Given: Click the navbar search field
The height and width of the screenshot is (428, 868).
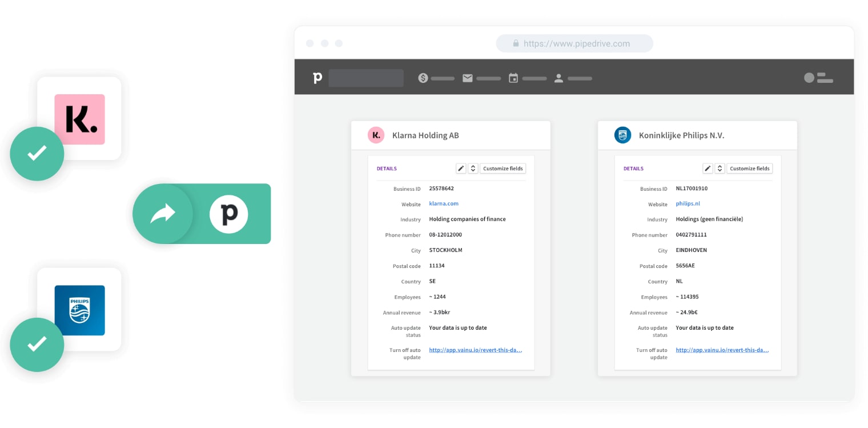Looking at the screenshot, I should pyautogui.click(x=366, y=78).
